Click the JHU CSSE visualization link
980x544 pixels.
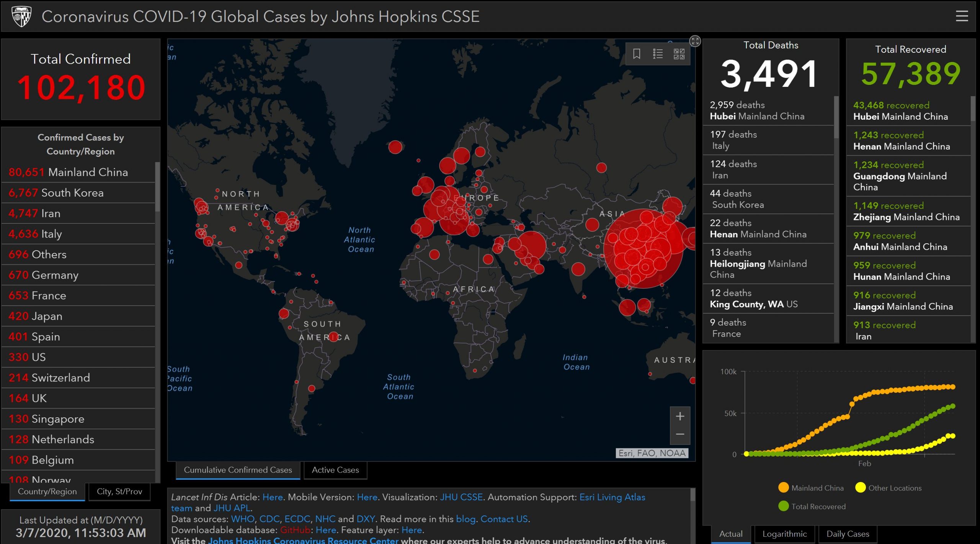tap(461, 497)
